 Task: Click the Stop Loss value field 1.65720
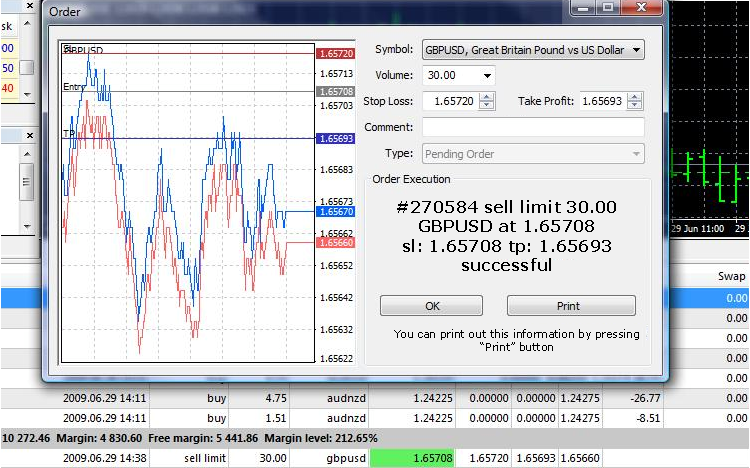451,101
